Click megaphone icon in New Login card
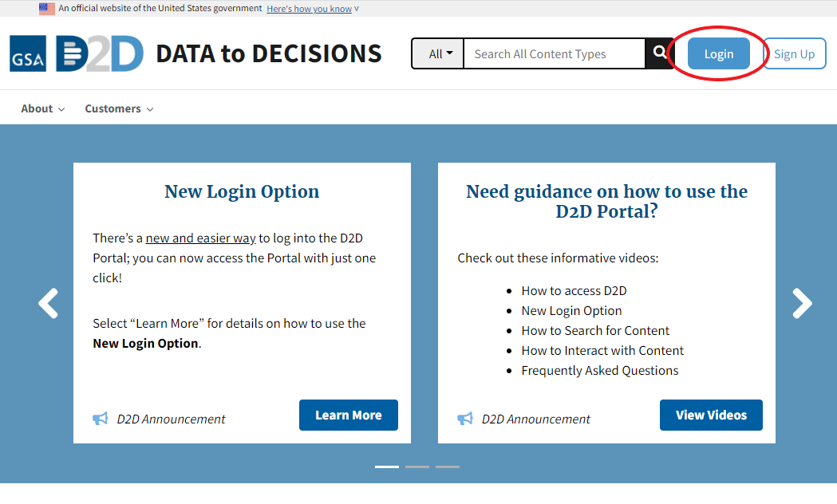837x504 pixels. [x=101, y=419]
